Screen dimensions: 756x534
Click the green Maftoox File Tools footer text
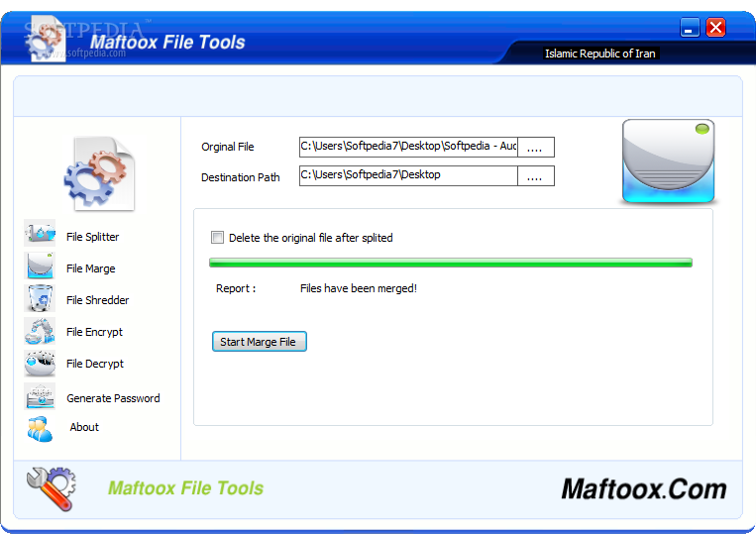tap(185, 488)
